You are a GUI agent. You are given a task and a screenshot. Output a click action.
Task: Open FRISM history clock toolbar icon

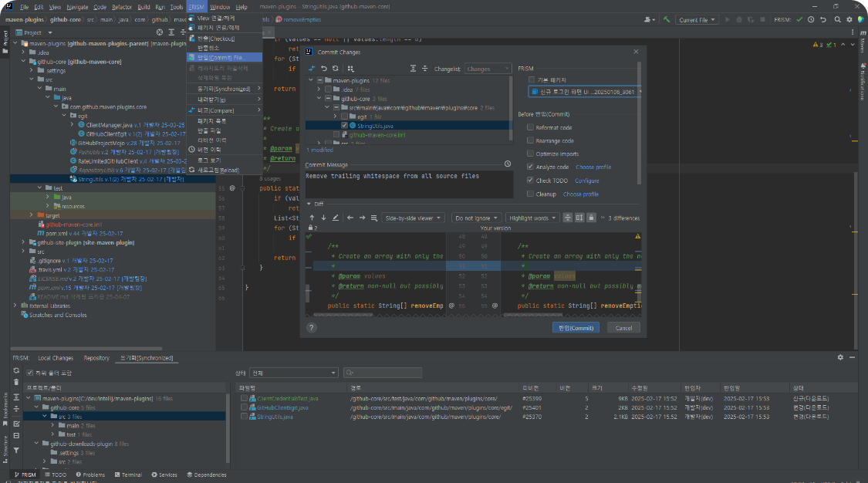click(x=811, y=19)
